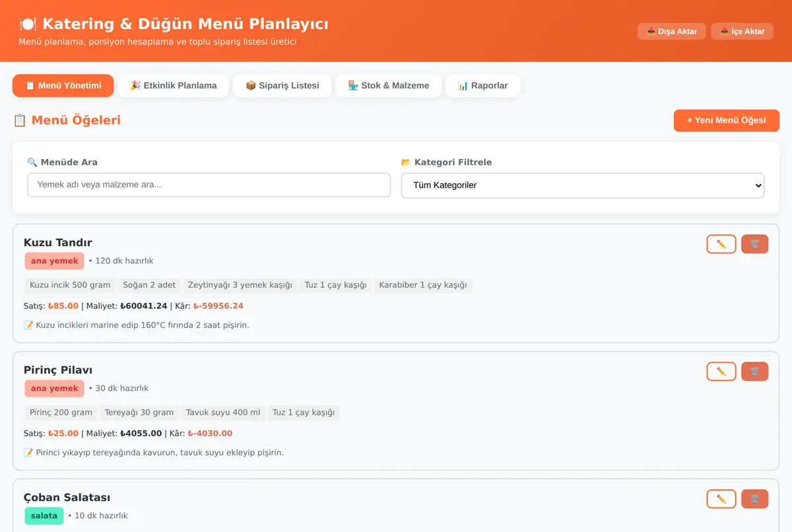792x532 pixels.
Task: Click the Dışa Aktar button
Action: (672, 31)
